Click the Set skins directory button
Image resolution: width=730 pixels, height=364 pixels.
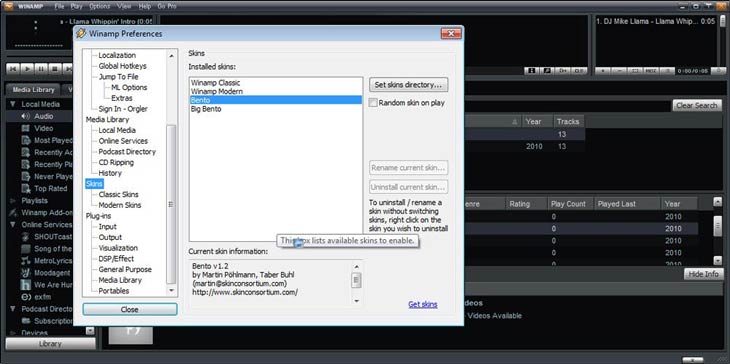pyautogui.click(x=408, y=85)
